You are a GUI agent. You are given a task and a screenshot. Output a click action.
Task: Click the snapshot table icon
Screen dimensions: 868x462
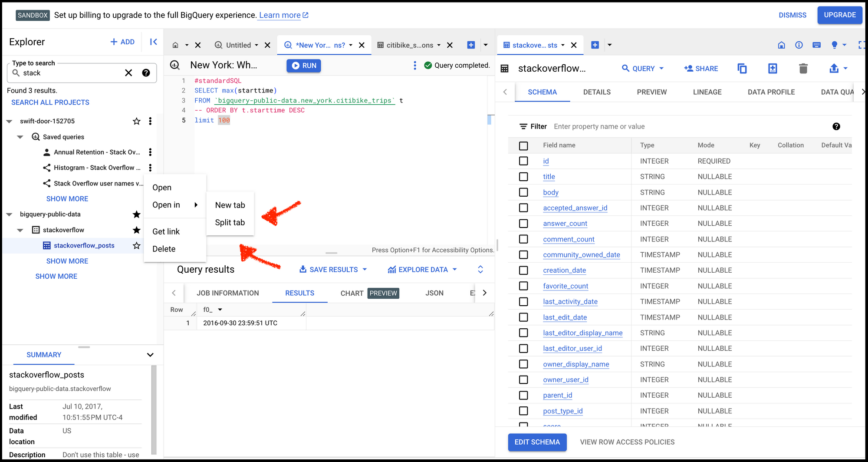773,68
